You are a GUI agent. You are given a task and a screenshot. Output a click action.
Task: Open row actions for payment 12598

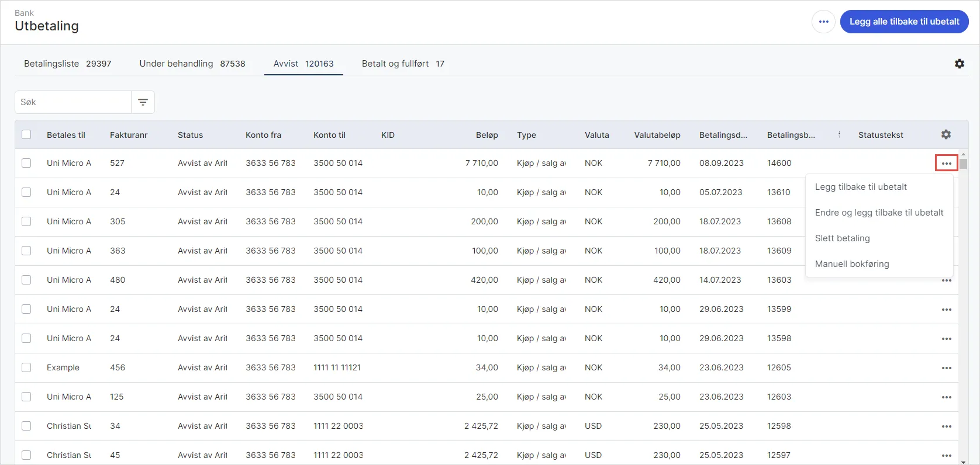[x=946, y=426]
